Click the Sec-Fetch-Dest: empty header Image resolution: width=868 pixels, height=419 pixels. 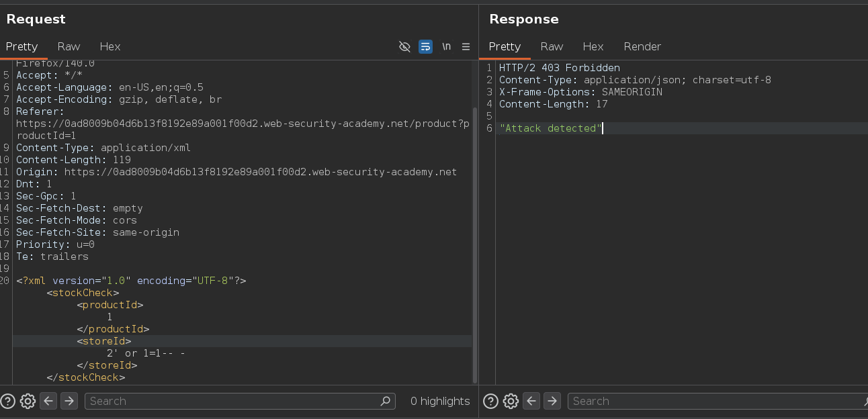pos(79,208)
